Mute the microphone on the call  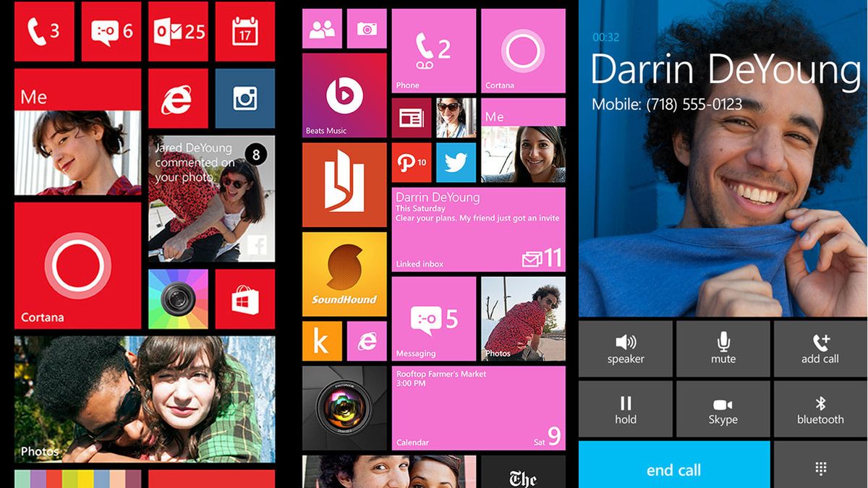[723, 348]
